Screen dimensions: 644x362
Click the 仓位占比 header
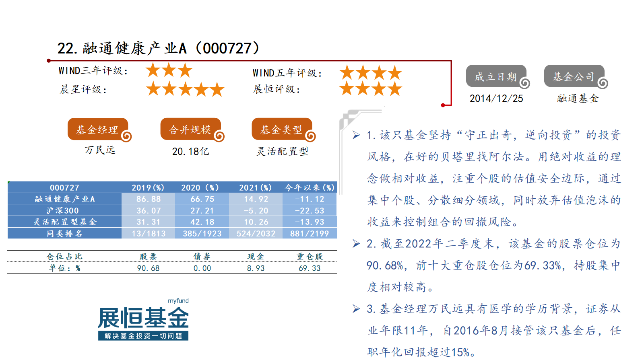tap(64, 256)
